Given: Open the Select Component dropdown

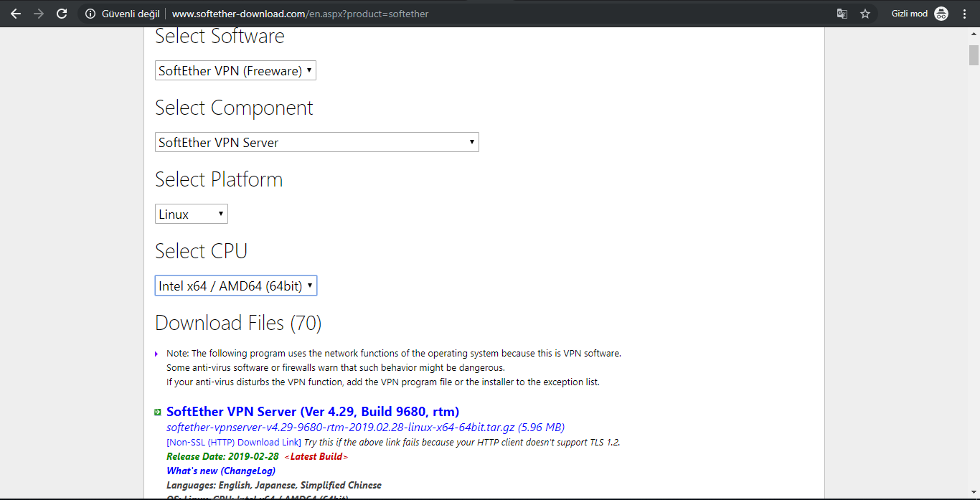Looking at the screenshot, I should pyautogui.click(x=316, y=142).
